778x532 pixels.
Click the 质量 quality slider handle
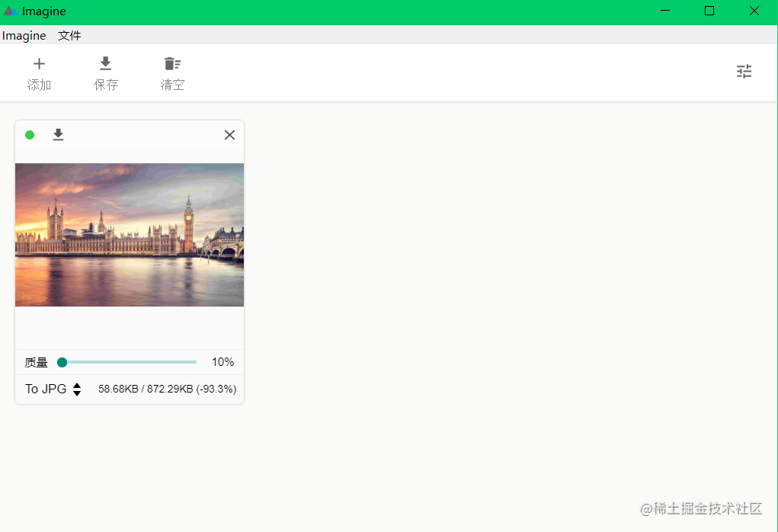click(x=62, y=362)
